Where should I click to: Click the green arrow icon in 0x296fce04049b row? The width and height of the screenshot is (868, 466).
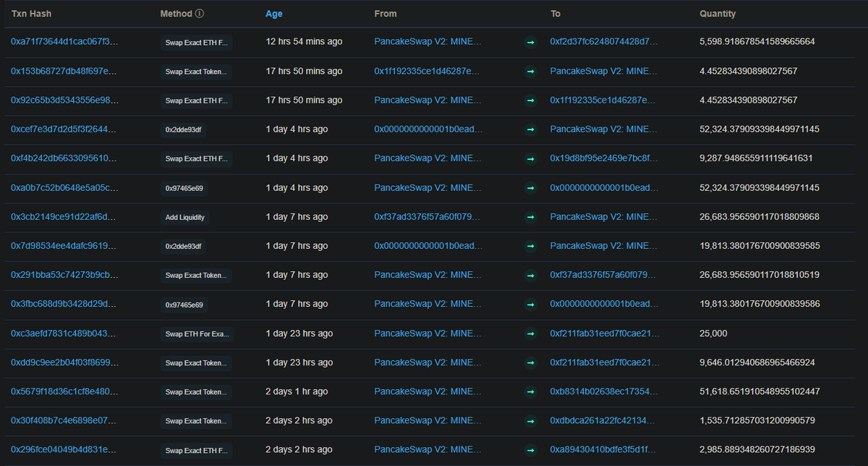530,450
